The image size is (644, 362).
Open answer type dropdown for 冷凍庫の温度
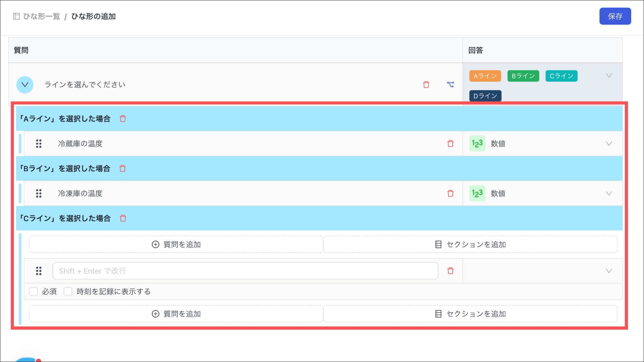tap(609, 194)
